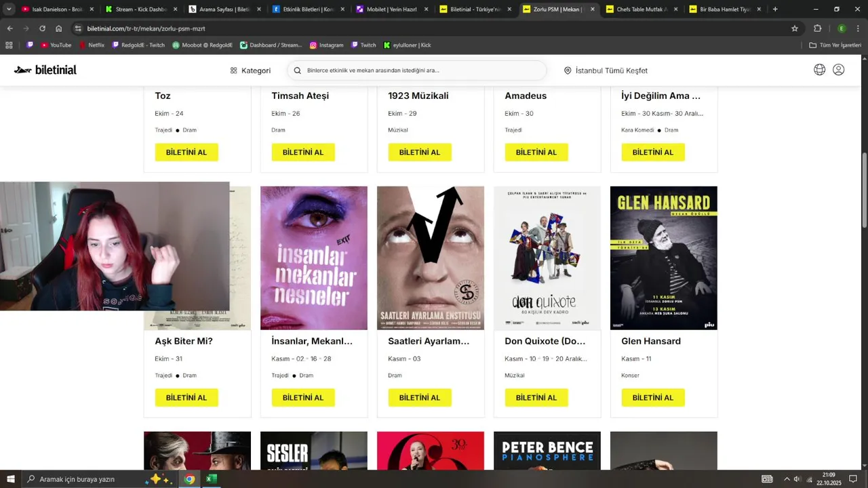The width and height of the screenshot is (868, 488).
Task: Open the eylulloner | Kick bookmark
Action: pyautogui.click(x=407, y=45)
